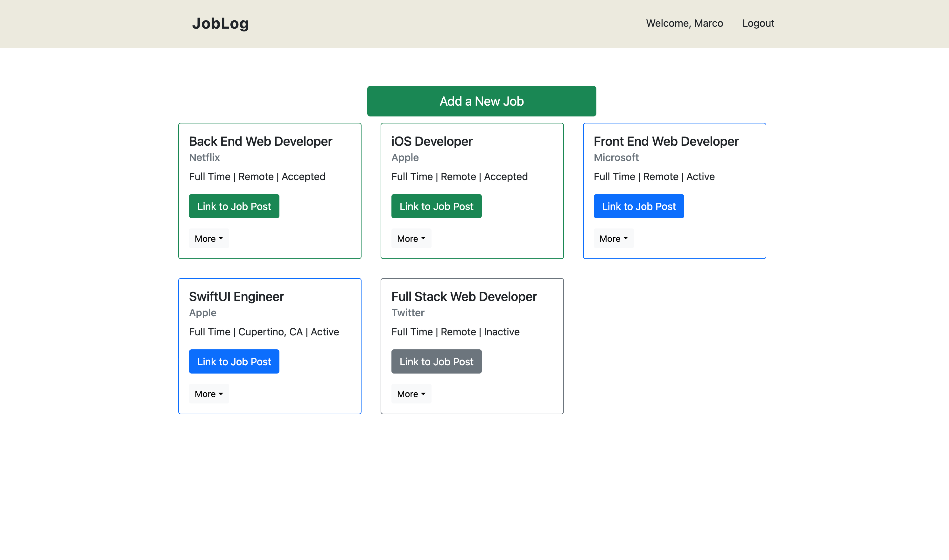Click the Welcome, Marco navigation item
The image size is (949, 560).
(x=684, y=23)
